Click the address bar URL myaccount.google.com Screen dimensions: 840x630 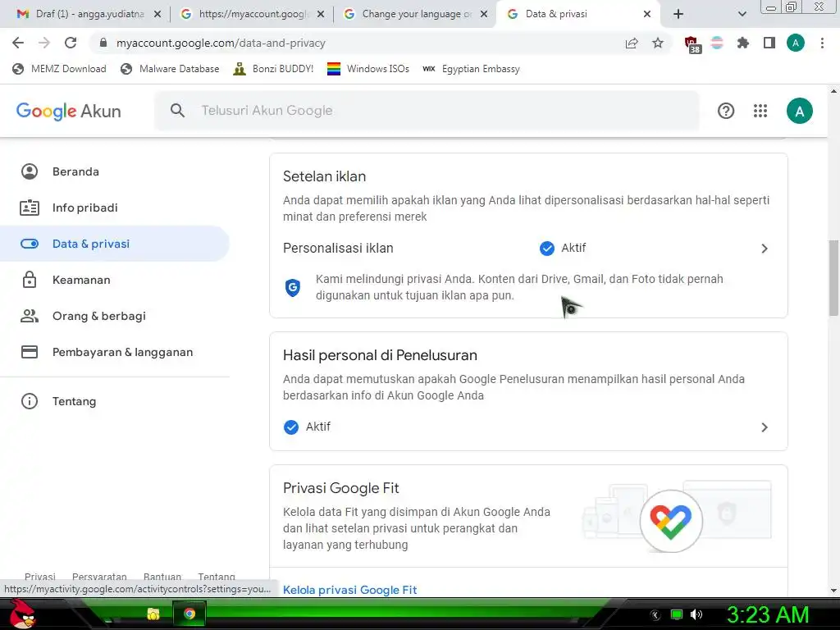[221, 43]
